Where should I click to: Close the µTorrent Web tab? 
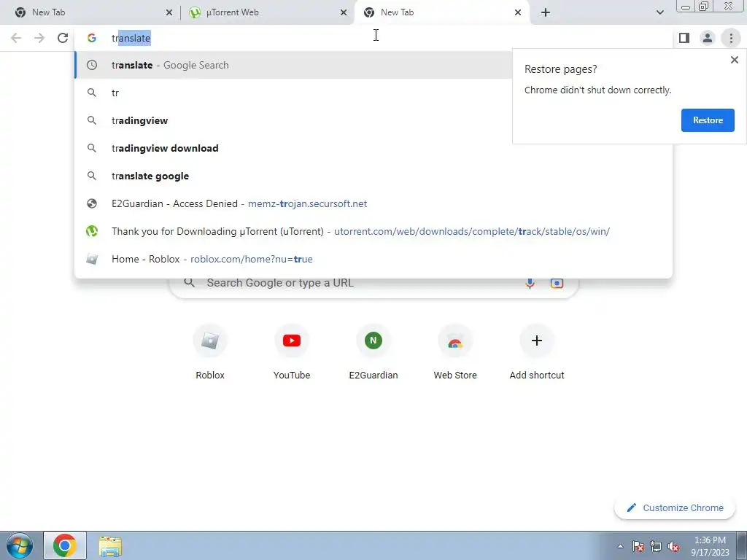344,12
